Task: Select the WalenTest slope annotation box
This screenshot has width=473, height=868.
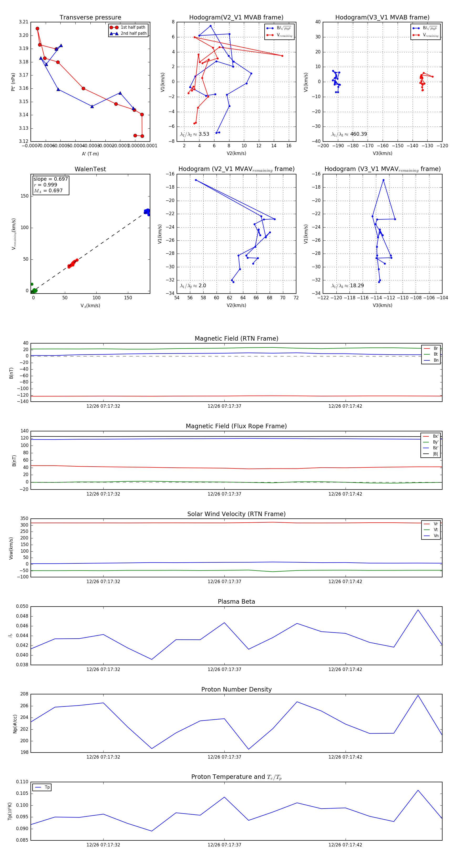Action: (x=50, y=185)
